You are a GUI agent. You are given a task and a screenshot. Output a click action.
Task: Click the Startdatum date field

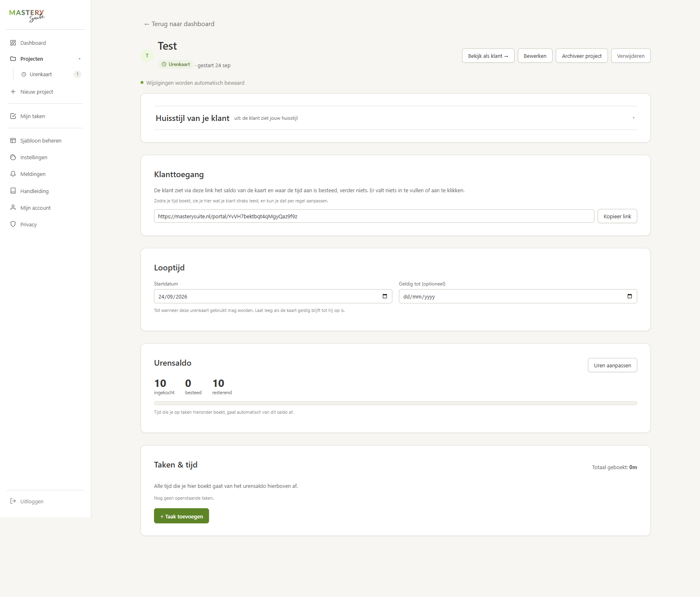pos(273,296)
